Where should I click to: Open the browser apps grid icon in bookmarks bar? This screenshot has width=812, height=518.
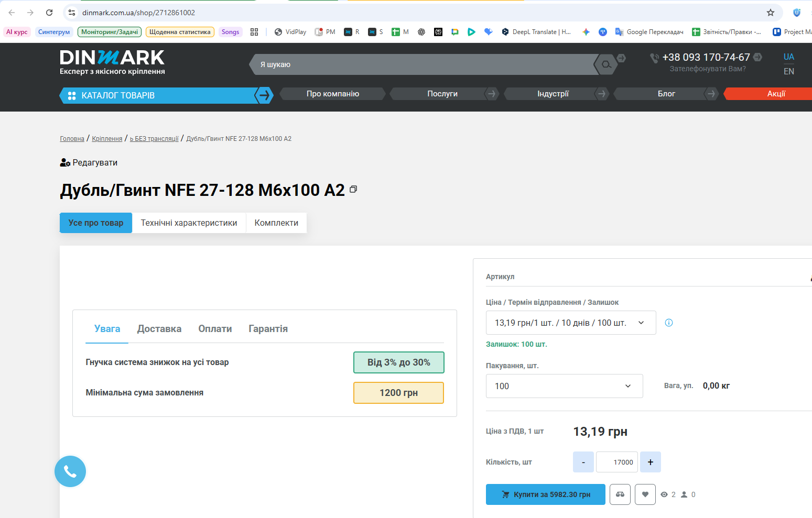click(x=254, y=32)
